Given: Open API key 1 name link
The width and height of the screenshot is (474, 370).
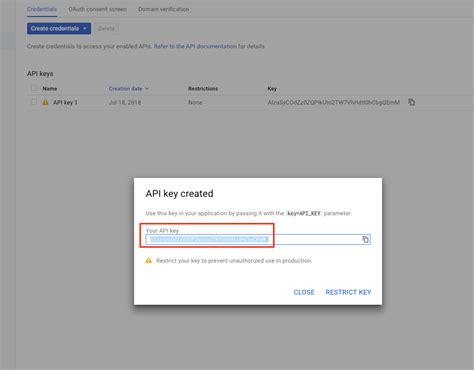Looking at the screenshot, I should click(65, 102).
